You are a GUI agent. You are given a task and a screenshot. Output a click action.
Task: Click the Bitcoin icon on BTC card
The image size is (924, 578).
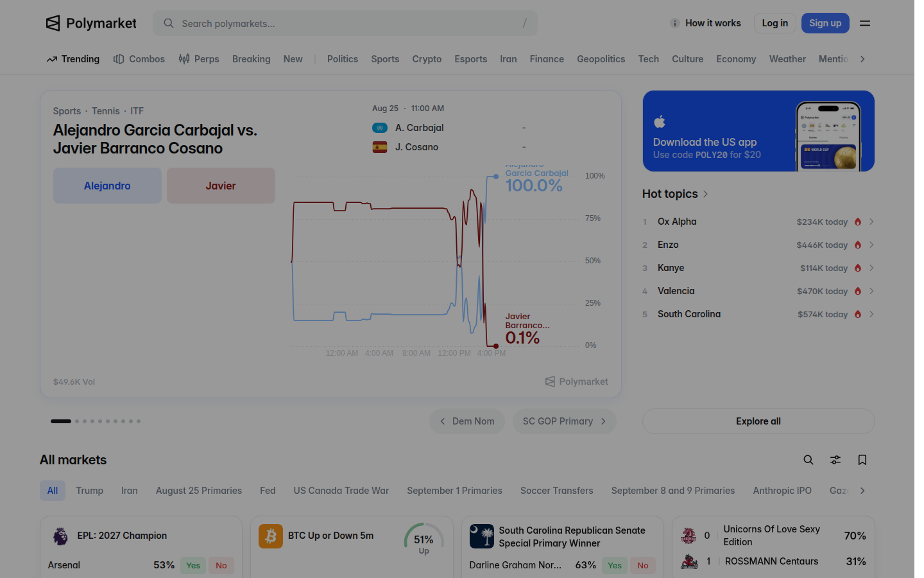pyautogui.click(x=271, y=536)
